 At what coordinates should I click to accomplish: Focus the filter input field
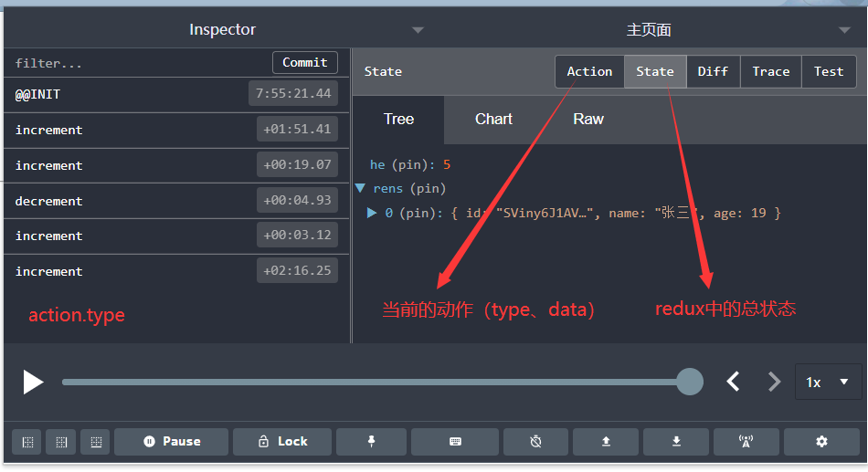coord(138,63)
